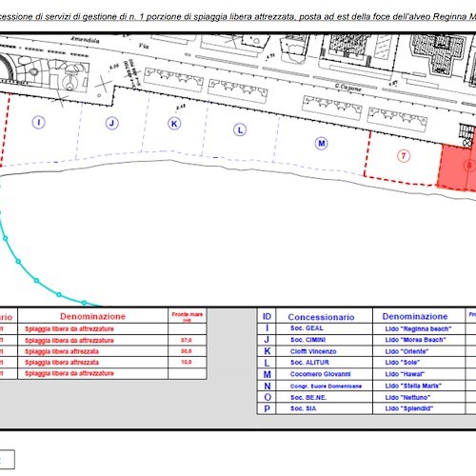476x476 pixels.
Task: Select 'Soc. GEAL' concessionaire cell
Action: [307, 328]
